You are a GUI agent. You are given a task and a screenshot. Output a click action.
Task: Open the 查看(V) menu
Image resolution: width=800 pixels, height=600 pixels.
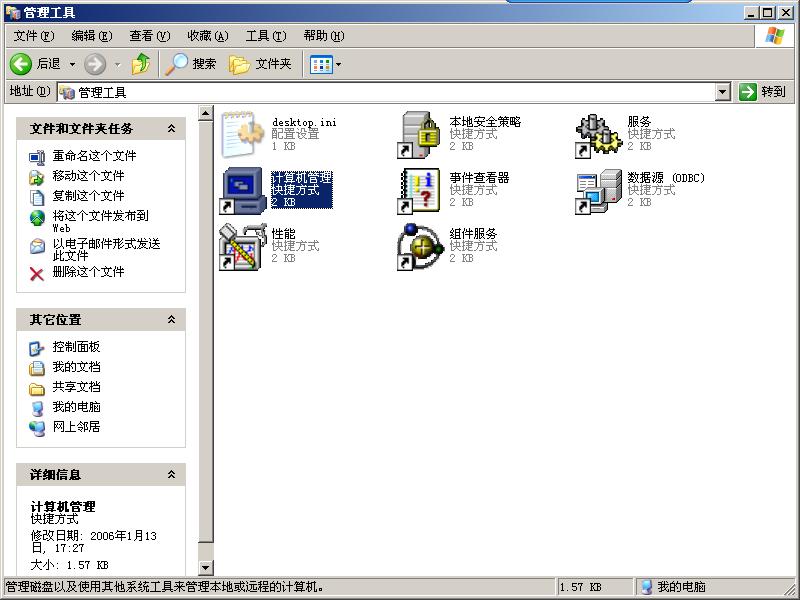tap(149, 36)
